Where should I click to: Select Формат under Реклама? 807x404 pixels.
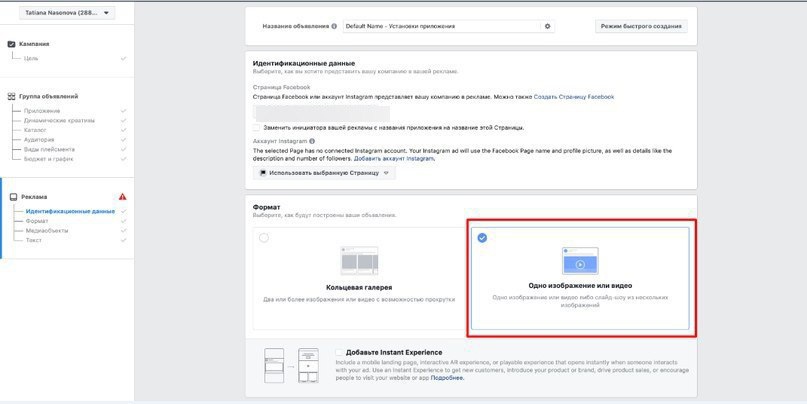click(x=37, y=221)
